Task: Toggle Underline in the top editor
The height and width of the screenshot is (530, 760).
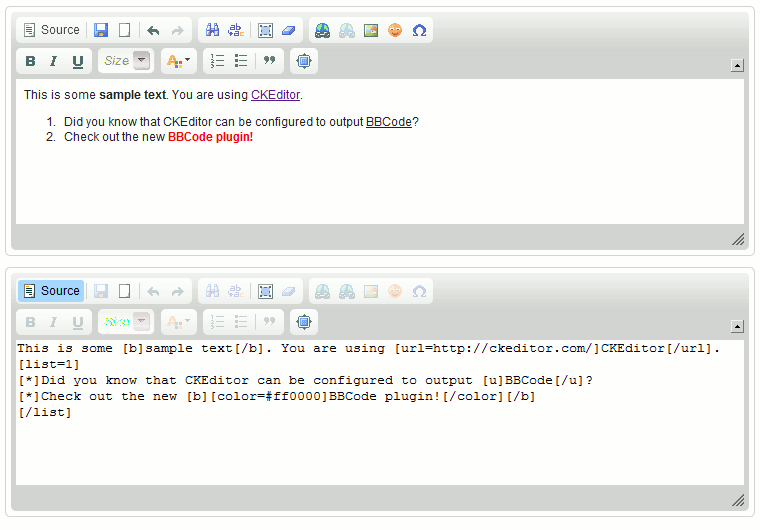Action: tap(78, 61)
